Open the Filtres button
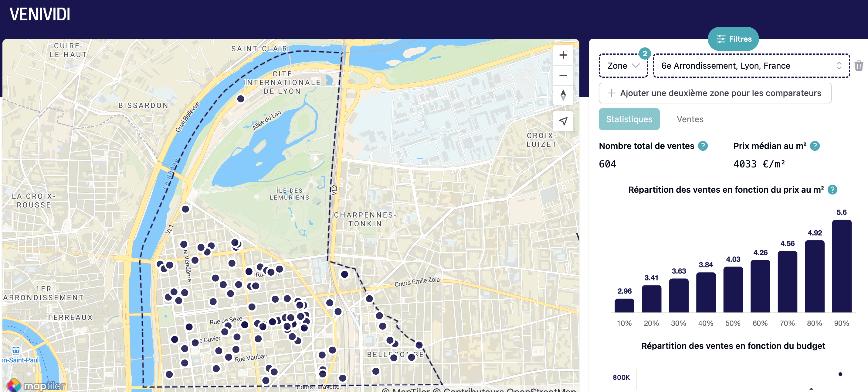 tap(733, 39)
